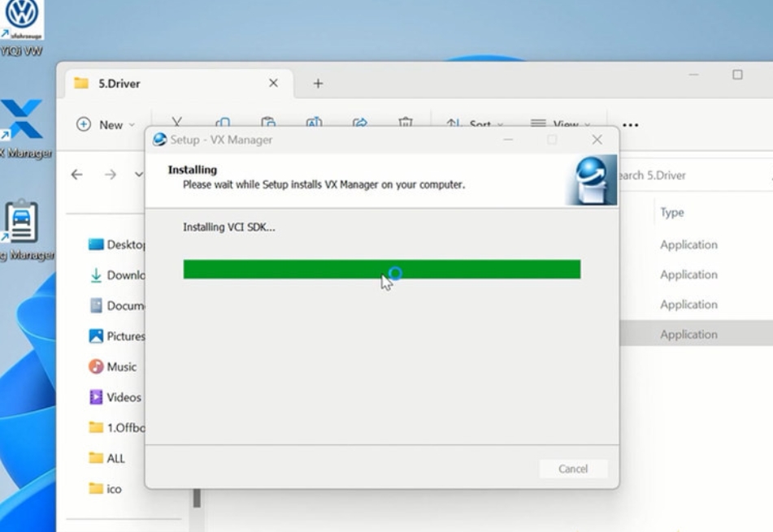Open Videos in Explorer sidebar
Image resolution: width=773 pixels, height=532 pixels.
point(115,397)
